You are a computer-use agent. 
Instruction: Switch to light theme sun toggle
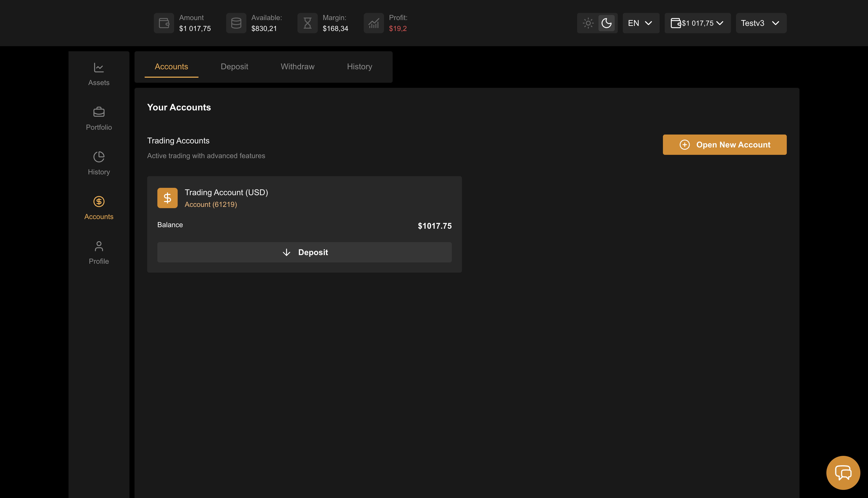coord(588,23)
